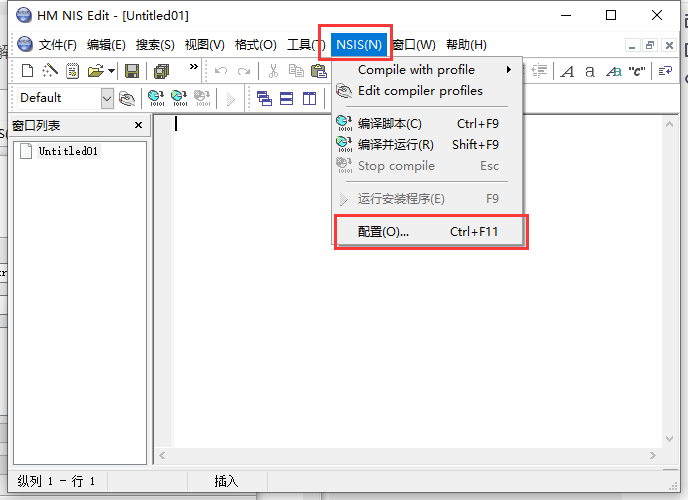Click the compile script toolbar icon

tap(156, 98)
